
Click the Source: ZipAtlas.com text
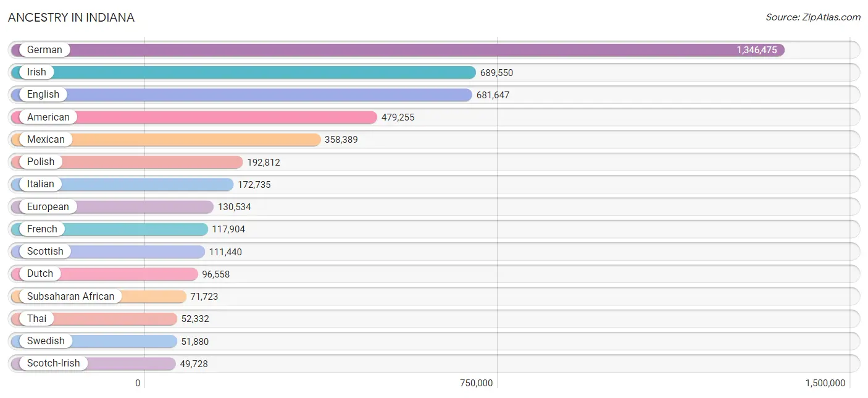[813, 17]
